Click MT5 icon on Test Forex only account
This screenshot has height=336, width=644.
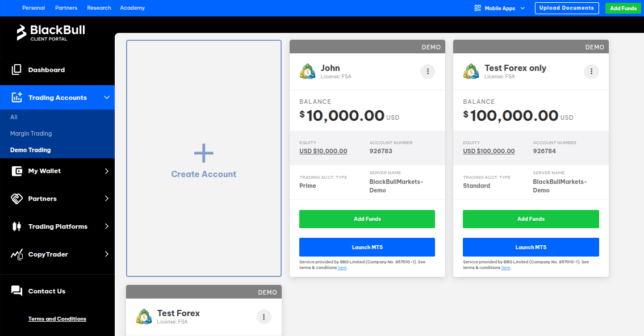(x=471, y=72)
